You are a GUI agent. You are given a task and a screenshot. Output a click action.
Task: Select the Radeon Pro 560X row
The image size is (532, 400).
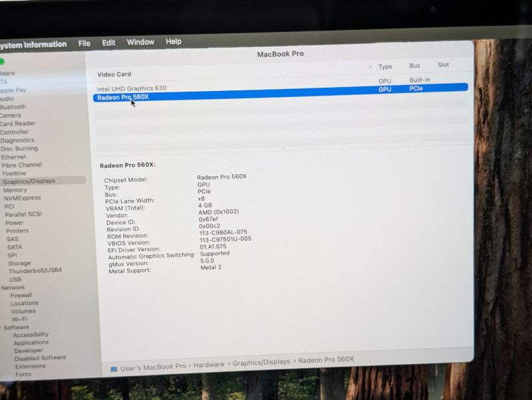pos(281,93)
